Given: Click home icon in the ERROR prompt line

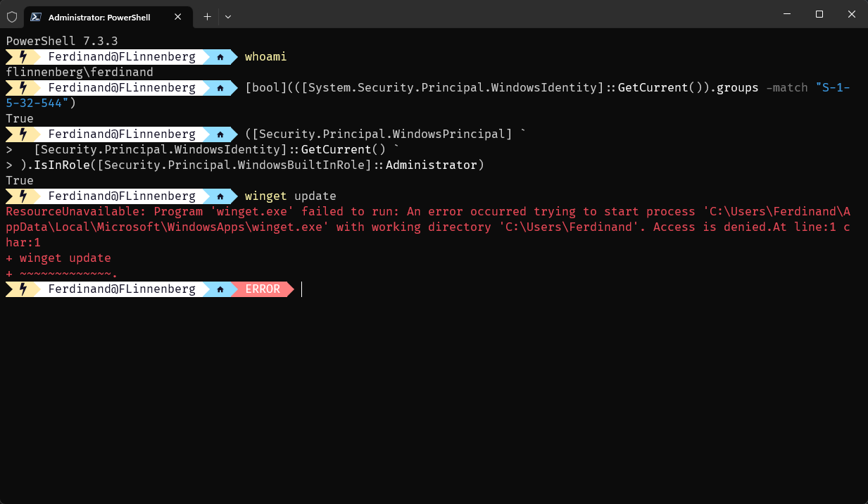Looking at the screenshot, I should [x=220, y=289].
